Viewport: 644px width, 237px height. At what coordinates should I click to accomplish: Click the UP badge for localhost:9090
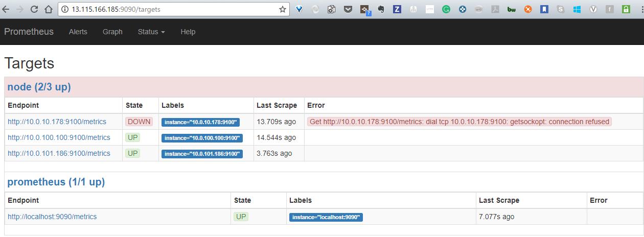tap(241, 217)
